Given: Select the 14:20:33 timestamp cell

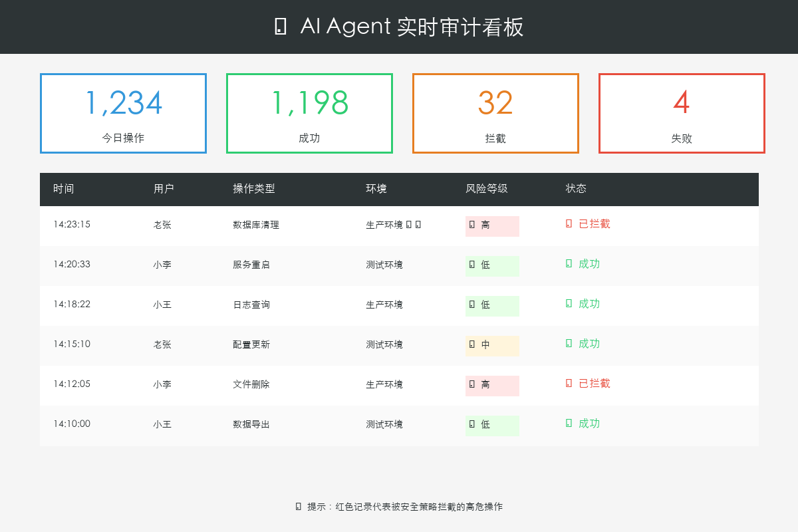Looking at the screenshot, I should [x=72, y=265].
